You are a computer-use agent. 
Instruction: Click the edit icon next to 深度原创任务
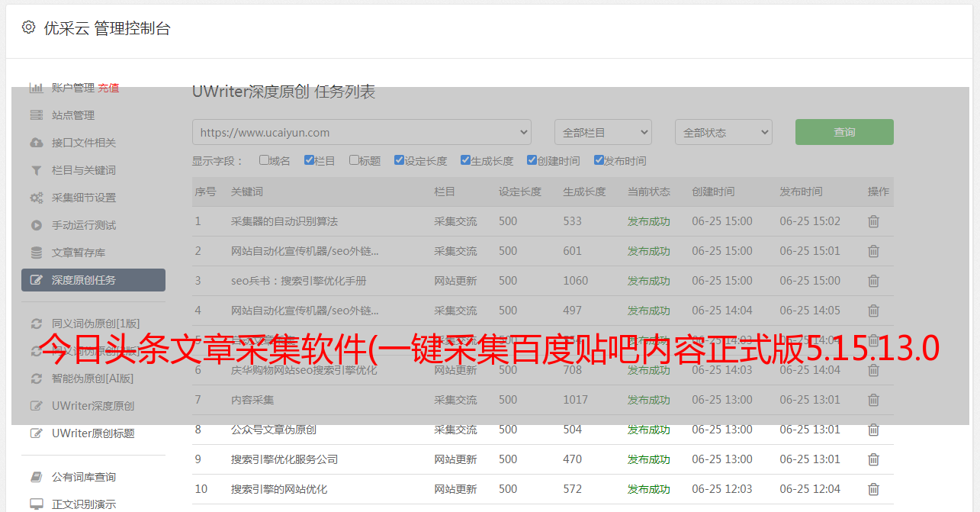click(36, 280)
